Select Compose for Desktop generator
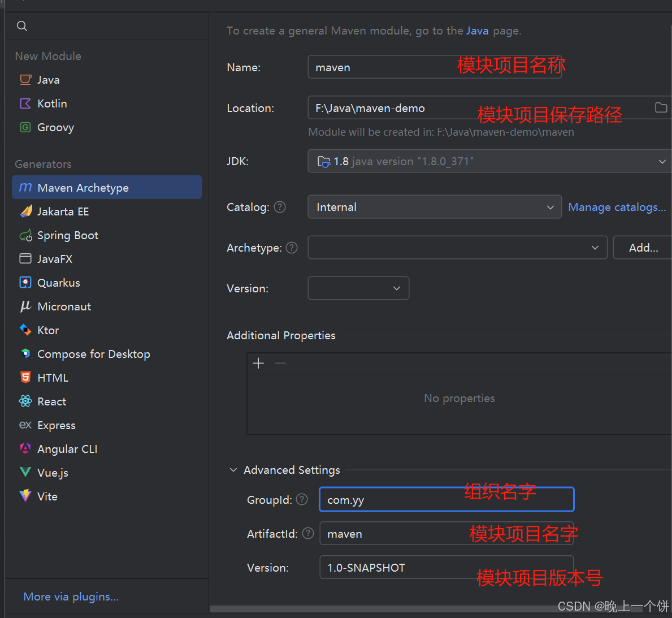 (107, 354)
